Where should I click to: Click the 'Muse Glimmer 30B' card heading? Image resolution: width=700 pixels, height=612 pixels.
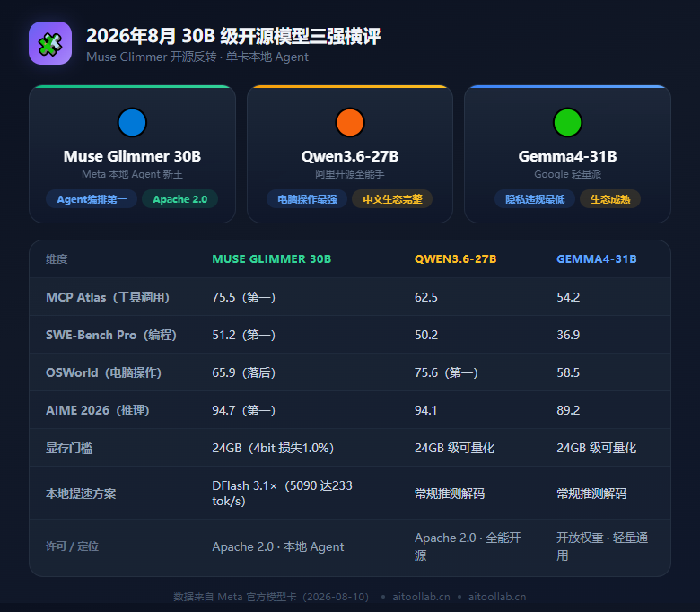(x=132, y=156)
